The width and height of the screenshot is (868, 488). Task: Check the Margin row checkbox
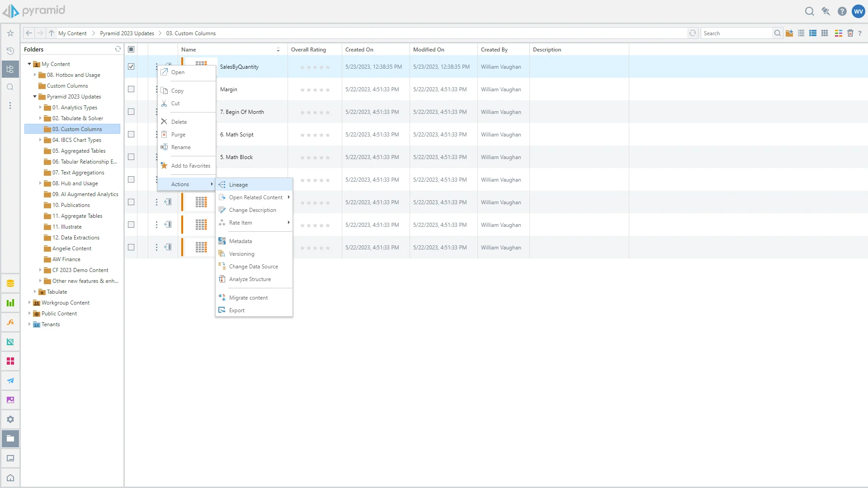click(131, 89)
